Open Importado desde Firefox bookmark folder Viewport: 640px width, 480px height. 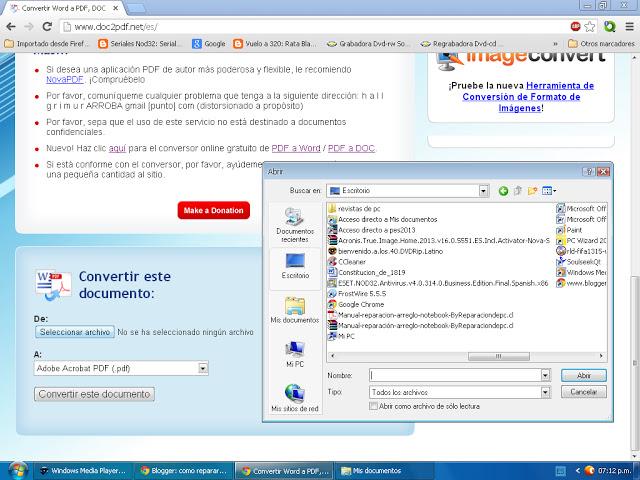point(47,43)
